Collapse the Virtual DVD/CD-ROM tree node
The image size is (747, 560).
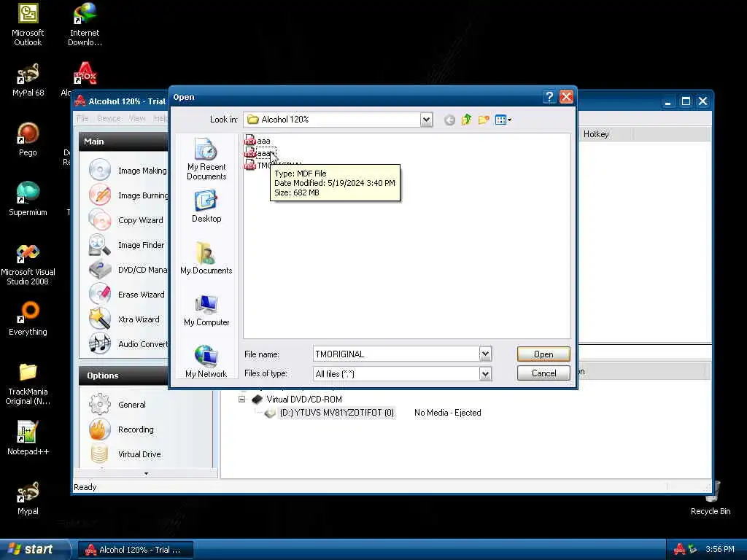click(x=242, y=399)
